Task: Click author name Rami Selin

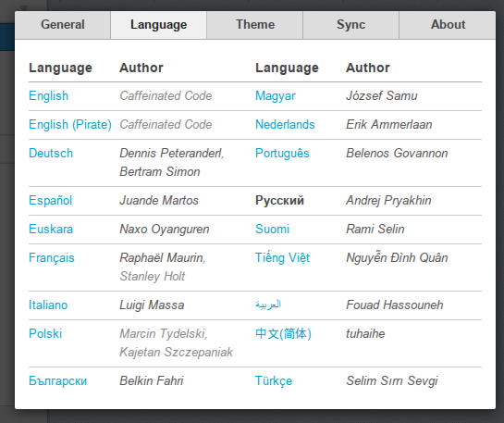Action: click(x=375, y=229)
